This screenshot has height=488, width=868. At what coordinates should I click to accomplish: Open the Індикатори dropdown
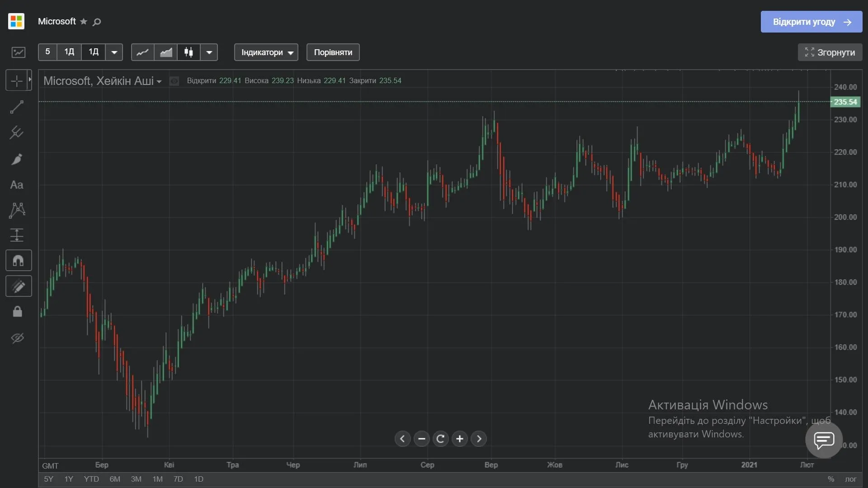266,52
